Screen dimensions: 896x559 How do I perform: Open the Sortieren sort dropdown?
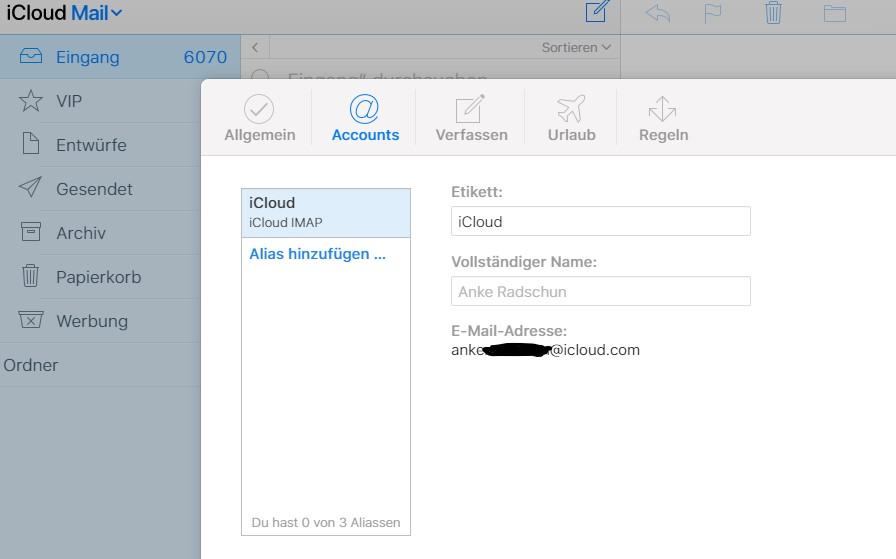[576, 47]
